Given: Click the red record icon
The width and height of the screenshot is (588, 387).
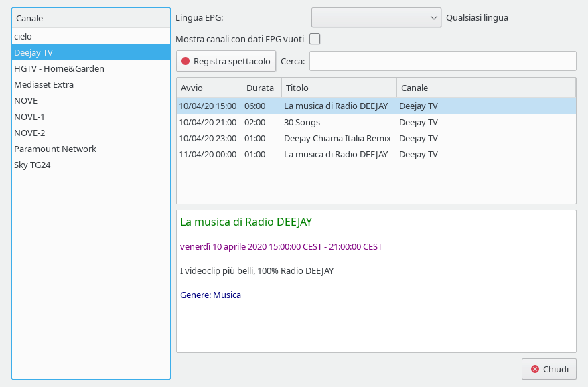Looking at the screenshot, I should (186, 61).
